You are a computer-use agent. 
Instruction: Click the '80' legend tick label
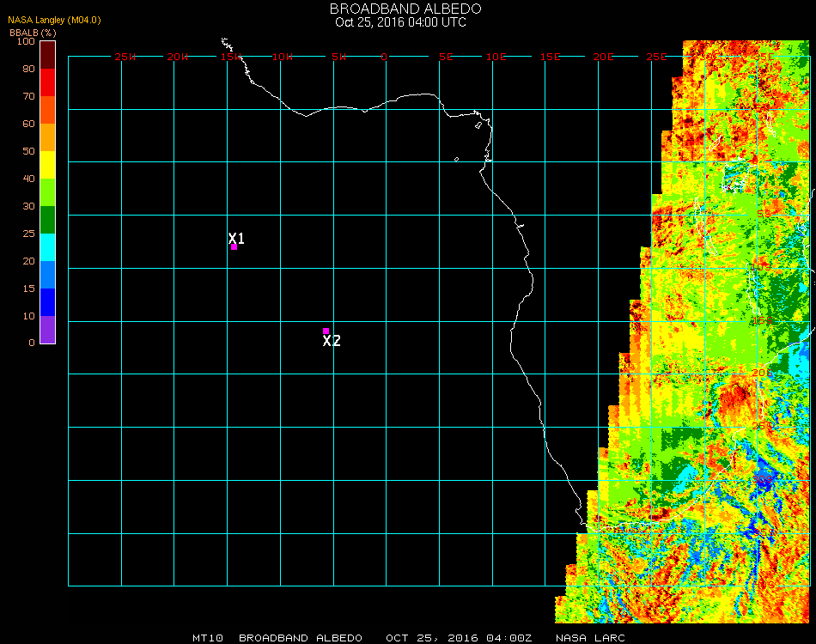pos(28,69)
